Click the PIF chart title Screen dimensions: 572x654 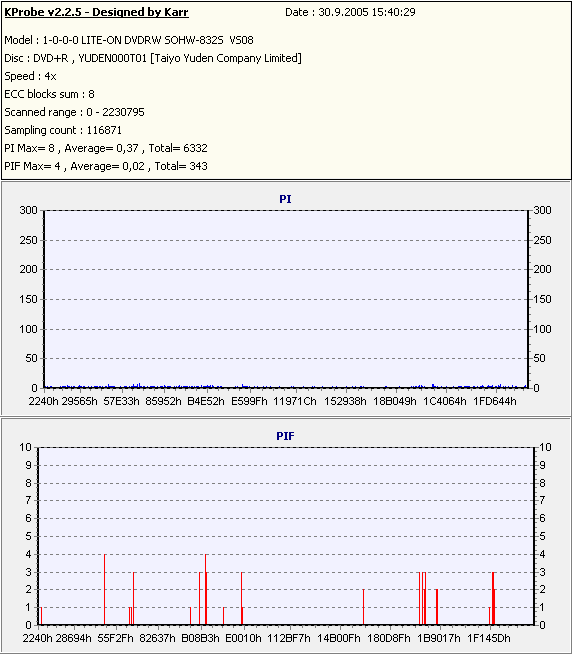tap(285, 436)
